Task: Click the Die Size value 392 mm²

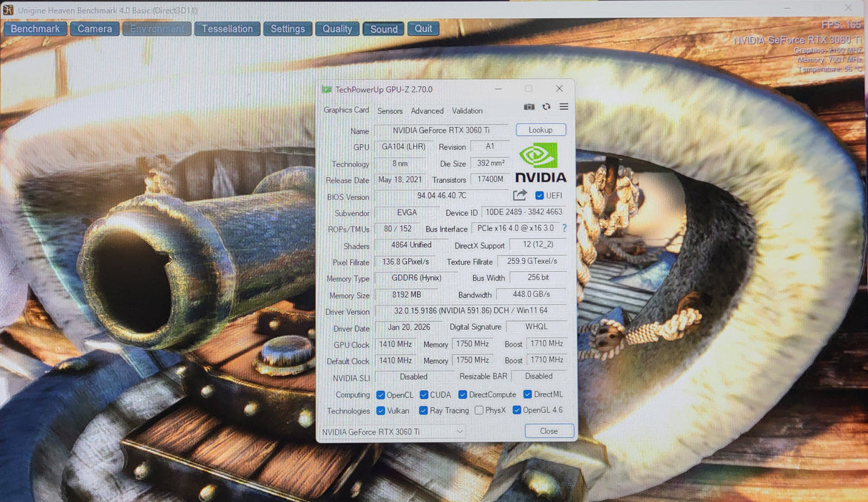Action: (490, 164)
